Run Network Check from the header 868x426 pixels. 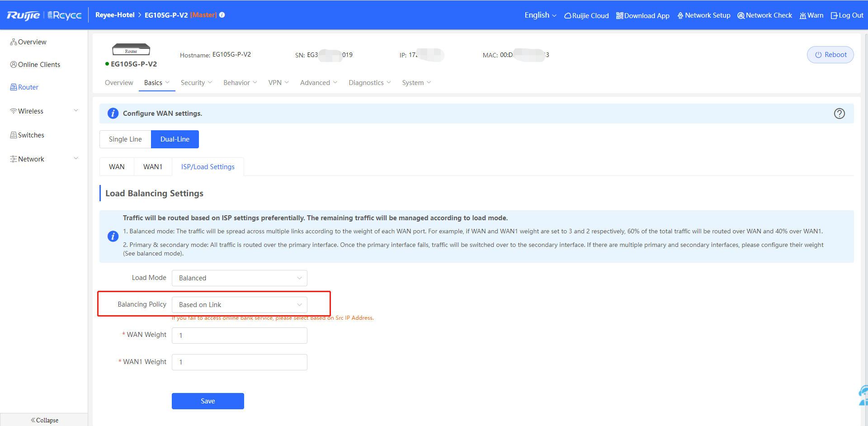(x=764, y=15)
